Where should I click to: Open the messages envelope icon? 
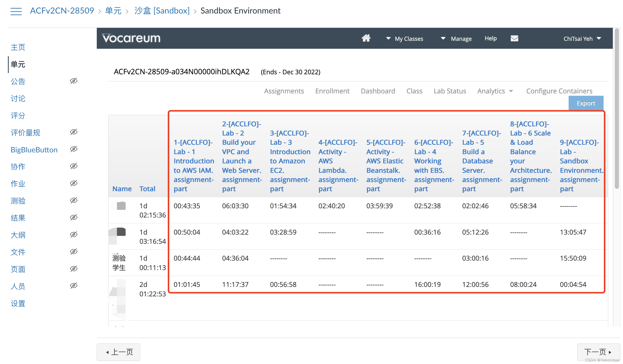(514, 38)
